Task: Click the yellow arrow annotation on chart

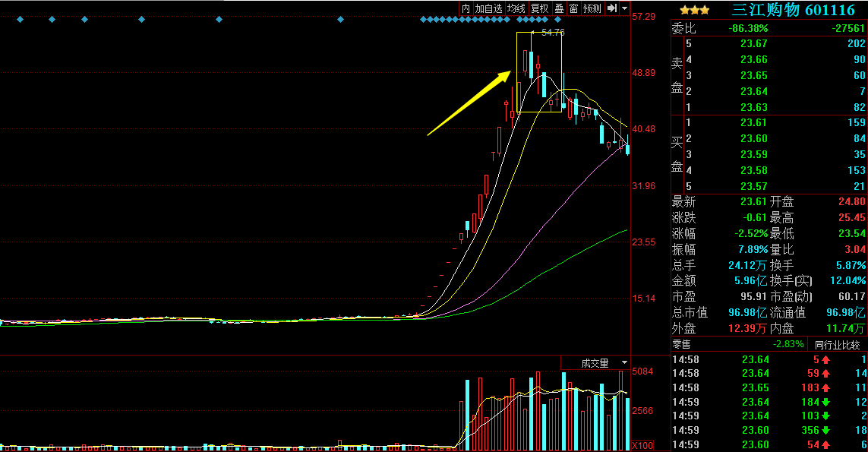Action: (x=468, y=104)
